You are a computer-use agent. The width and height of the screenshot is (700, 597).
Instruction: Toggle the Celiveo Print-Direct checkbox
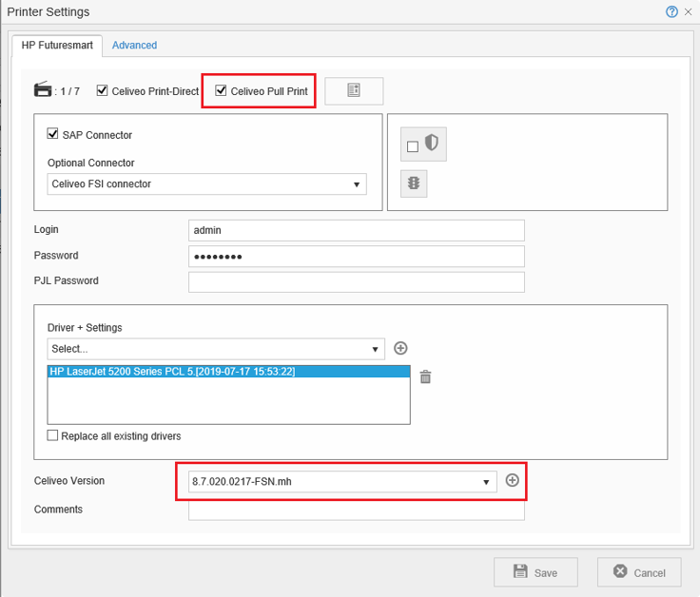(103, 91)
